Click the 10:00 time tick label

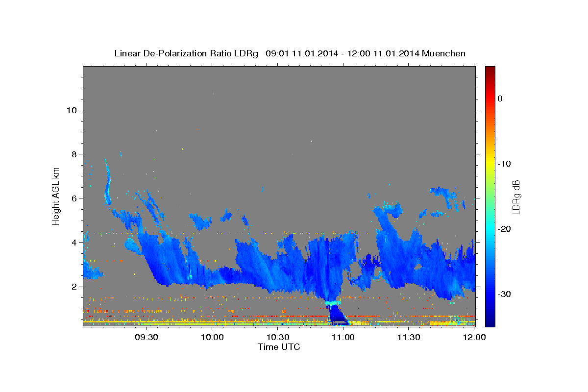[x=212, y=337]
